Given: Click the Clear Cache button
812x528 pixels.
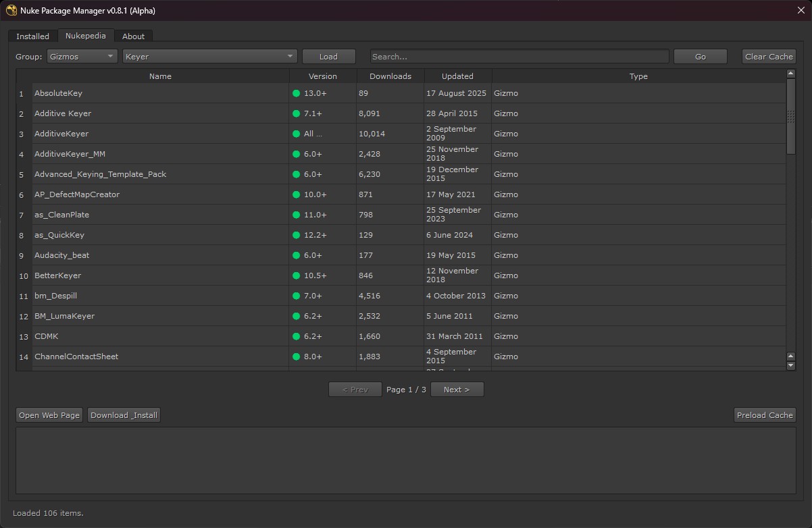Looking at the screenshot, I should pyautogui.click(x=769, y=56).
